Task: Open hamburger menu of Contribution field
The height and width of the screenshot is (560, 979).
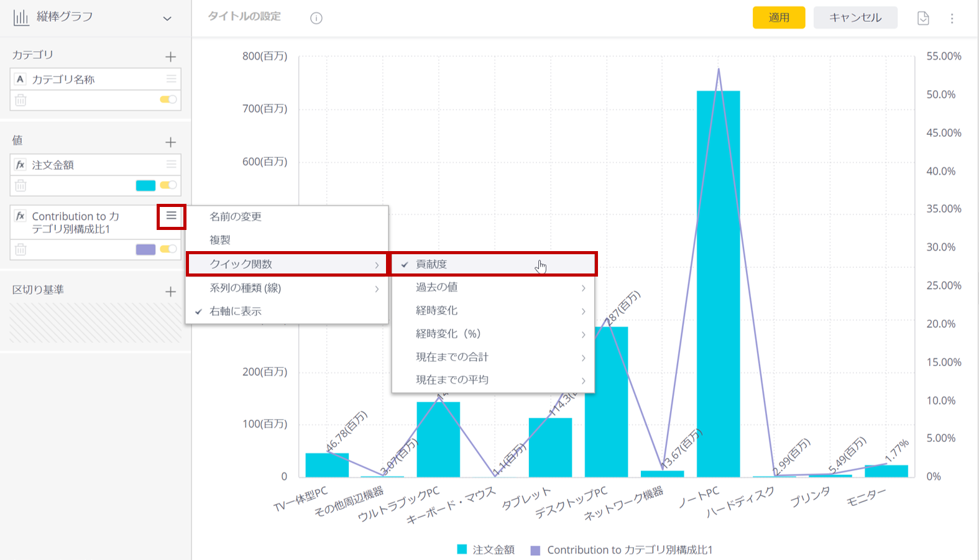Action: coord(172,216)
